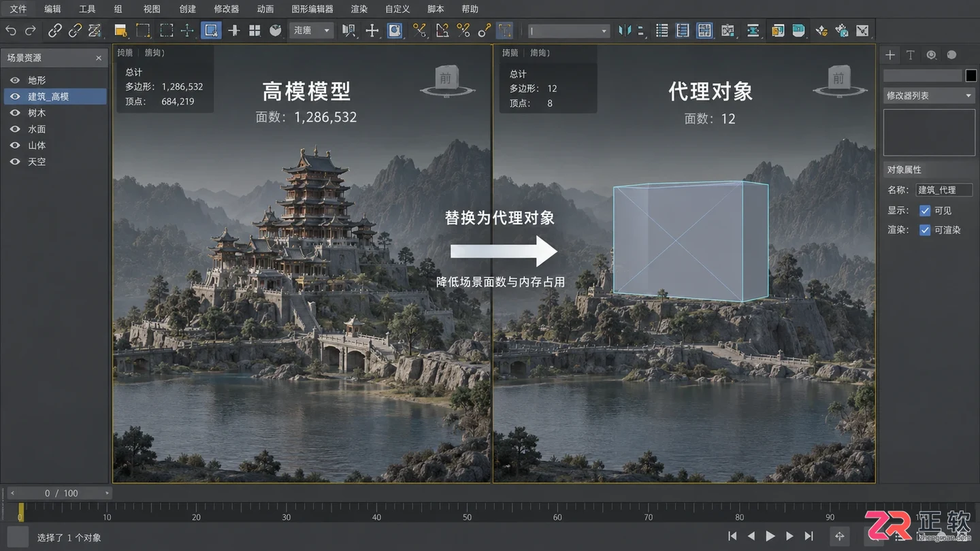Hide the 水面 layer via eye icon

(x=14, y=129)
